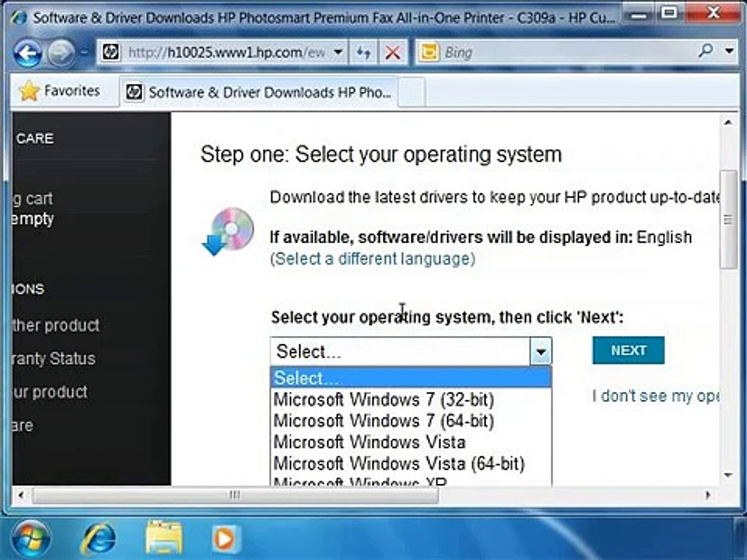Open the Favorites star button
The height and width of the screenshot is (560, 747).
(60, 91)
